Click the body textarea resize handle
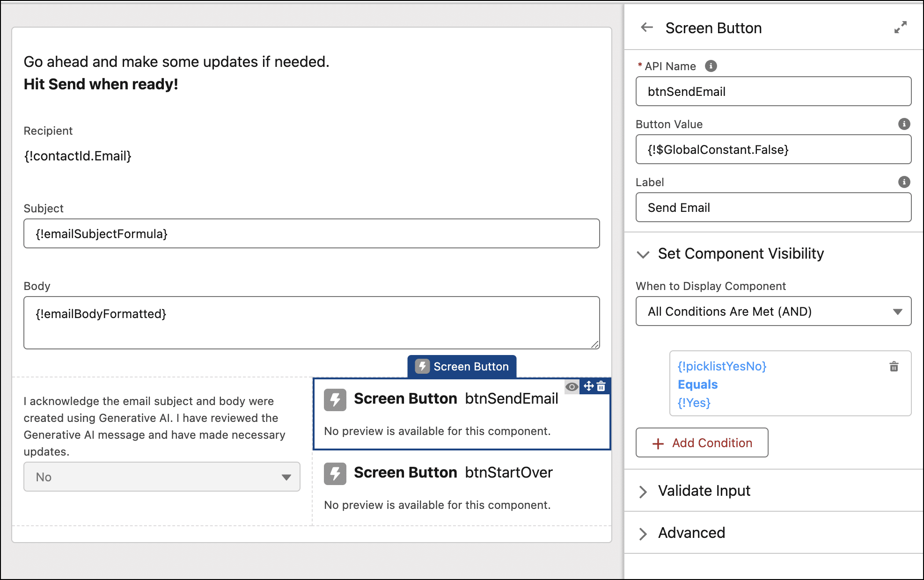 594,344
